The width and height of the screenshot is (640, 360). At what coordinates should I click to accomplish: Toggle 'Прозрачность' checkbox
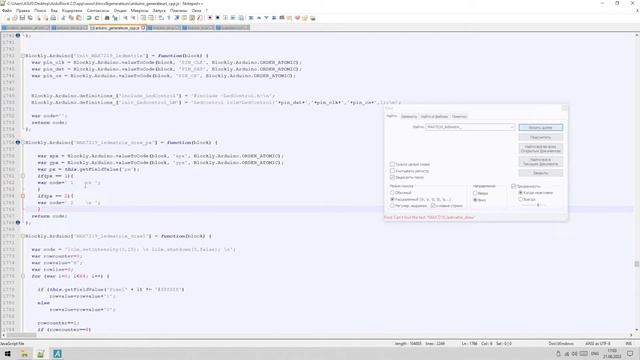pyautogui.click(x=514, y=186)
